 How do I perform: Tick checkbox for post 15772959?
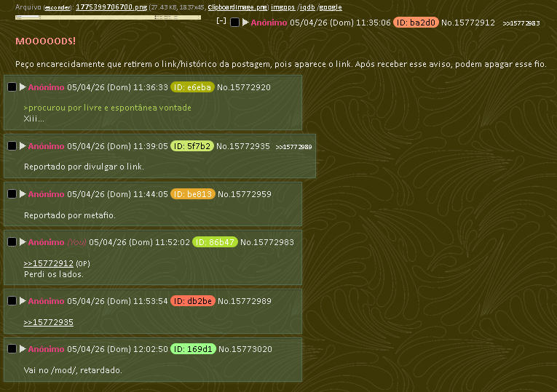point(12,194)
